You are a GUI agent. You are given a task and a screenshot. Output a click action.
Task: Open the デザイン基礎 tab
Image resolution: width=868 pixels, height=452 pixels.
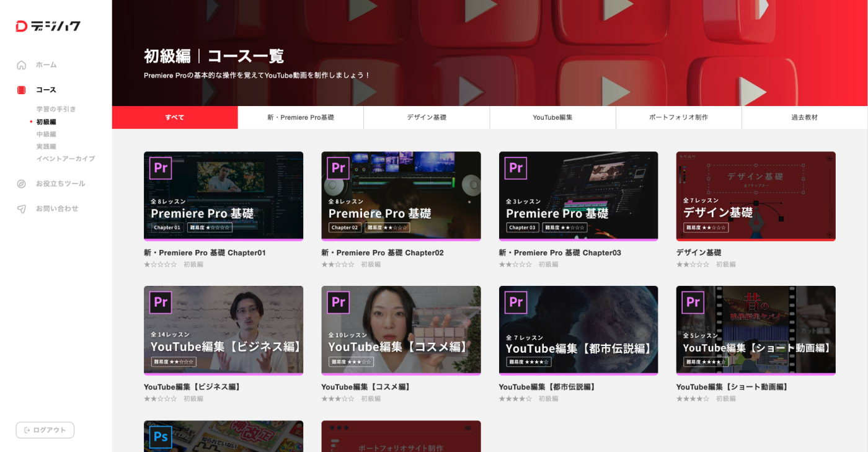tap(427, 117)
